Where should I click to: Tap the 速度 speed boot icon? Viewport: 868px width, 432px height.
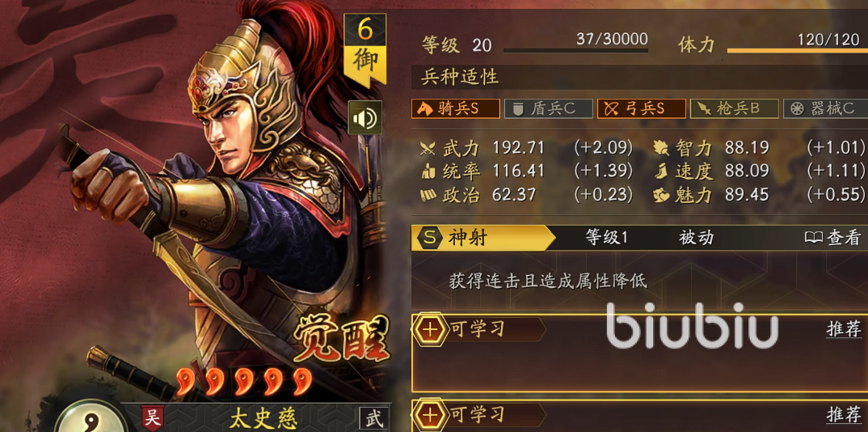[x=661, y=172]
